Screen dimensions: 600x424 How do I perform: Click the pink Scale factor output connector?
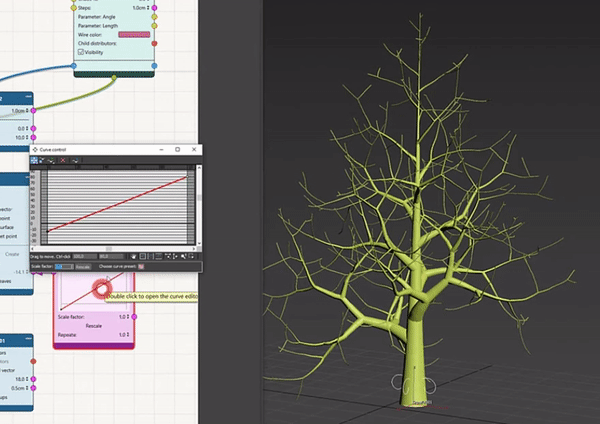pos(136,317)
